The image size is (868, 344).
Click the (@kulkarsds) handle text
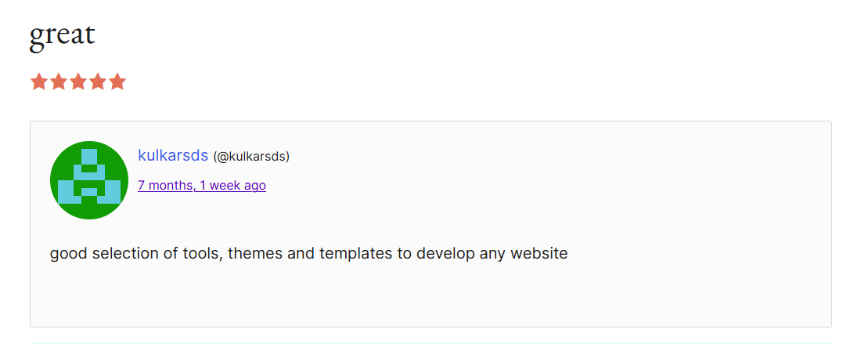point(251,157)
